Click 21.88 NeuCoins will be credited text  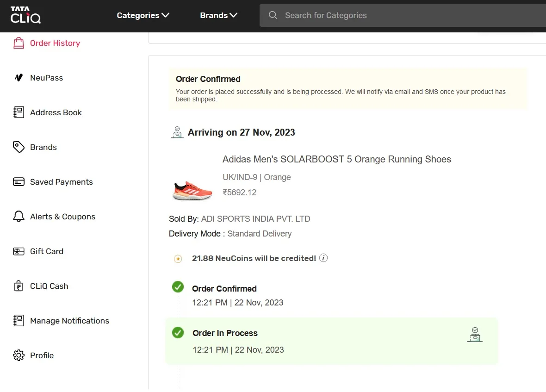pos(254,258)
